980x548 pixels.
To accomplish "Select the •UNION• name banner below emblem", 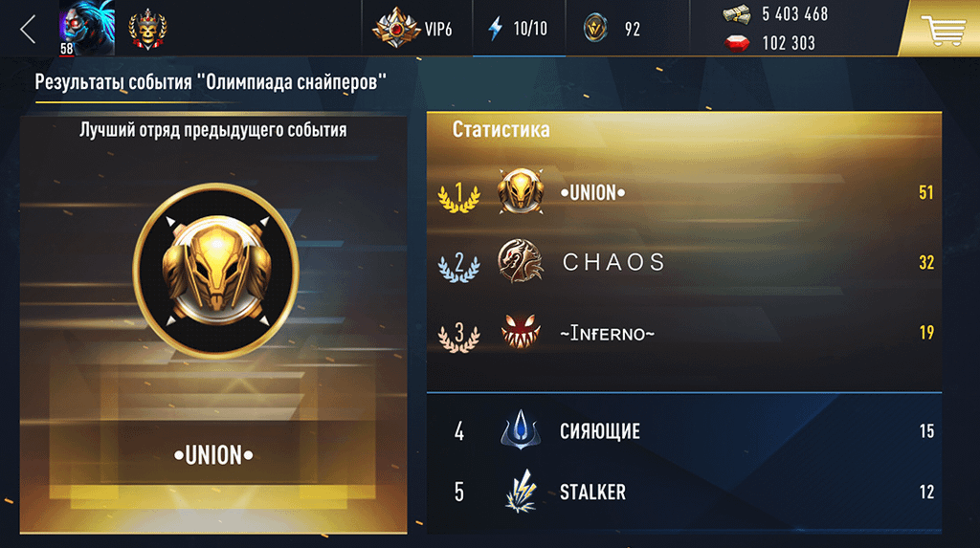I will (x=213, y=455).
